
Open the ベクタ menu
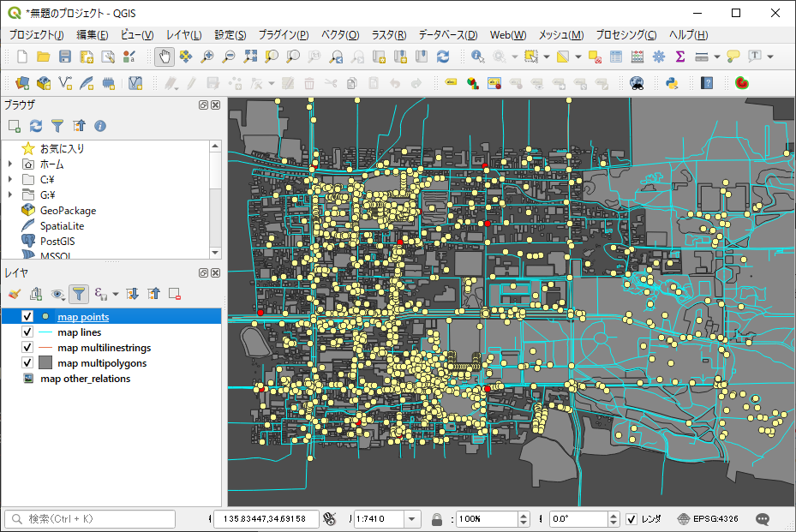340,35
